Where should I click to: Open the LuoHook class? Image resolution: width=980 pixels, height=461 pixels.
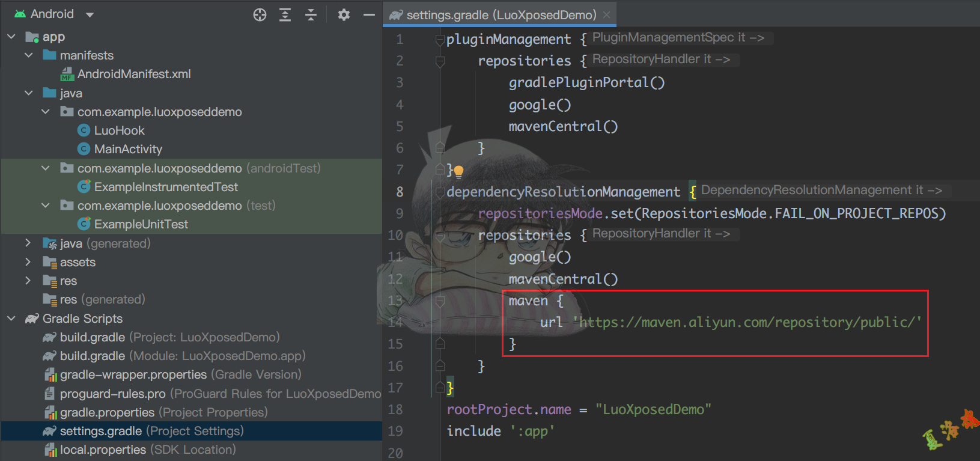pos(119,130)
